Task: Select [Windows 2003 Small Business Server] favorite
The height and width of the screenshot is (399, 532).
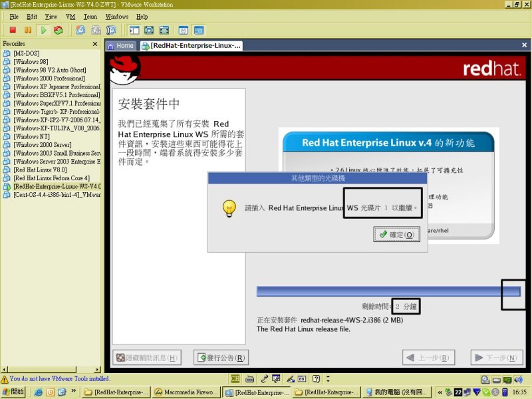Action: pyautogui.click(x=52, y=153)
